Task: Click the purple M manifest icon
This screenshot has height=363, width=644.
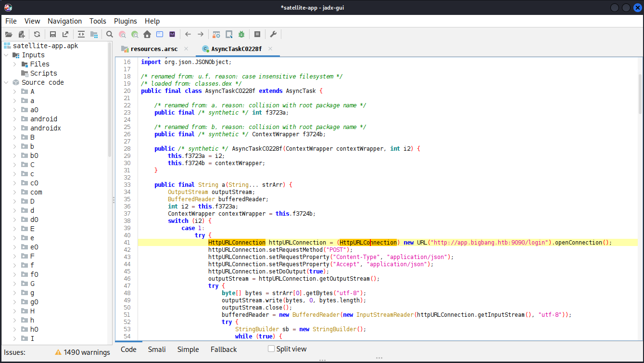Action: [x=172, y=34]
